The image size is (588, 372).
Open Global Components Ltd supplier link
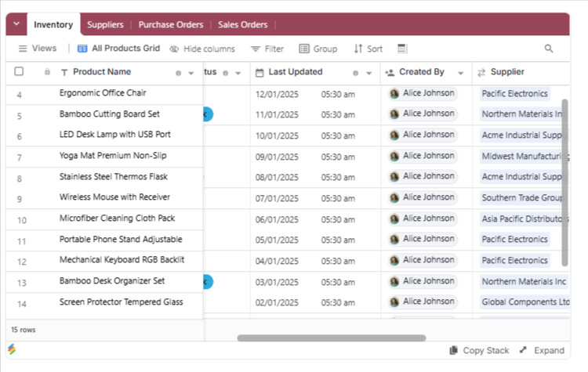pos(524,302)
